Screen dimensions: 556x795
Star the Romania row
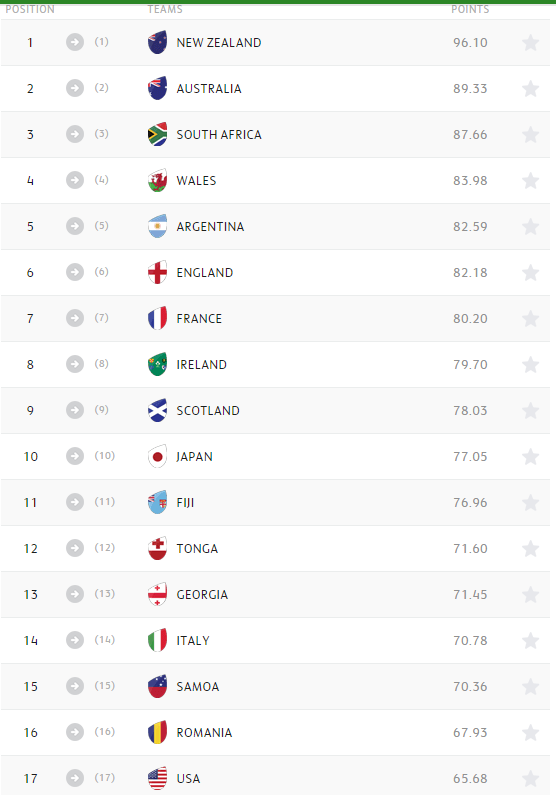530,733
